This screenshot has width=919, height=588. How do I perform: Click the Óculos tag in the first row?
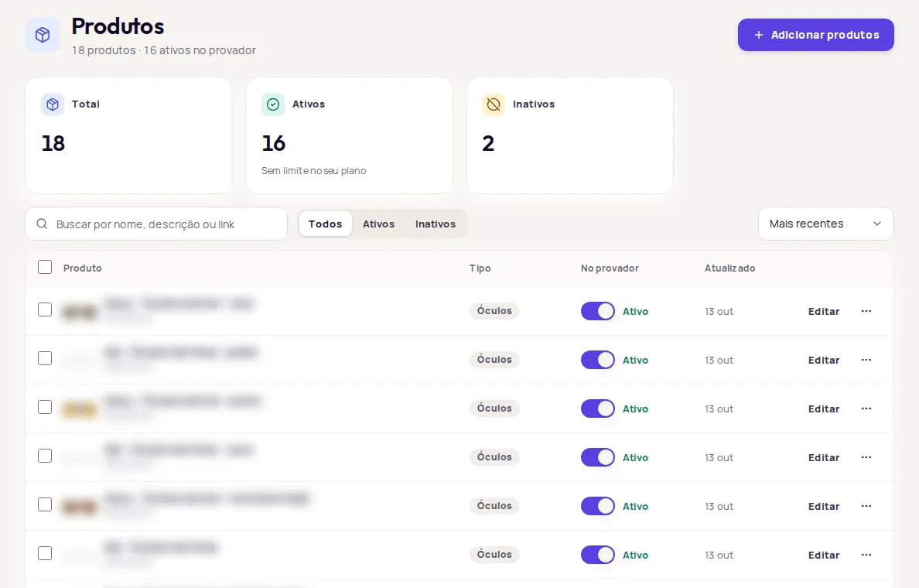click(x=494, y=311)
